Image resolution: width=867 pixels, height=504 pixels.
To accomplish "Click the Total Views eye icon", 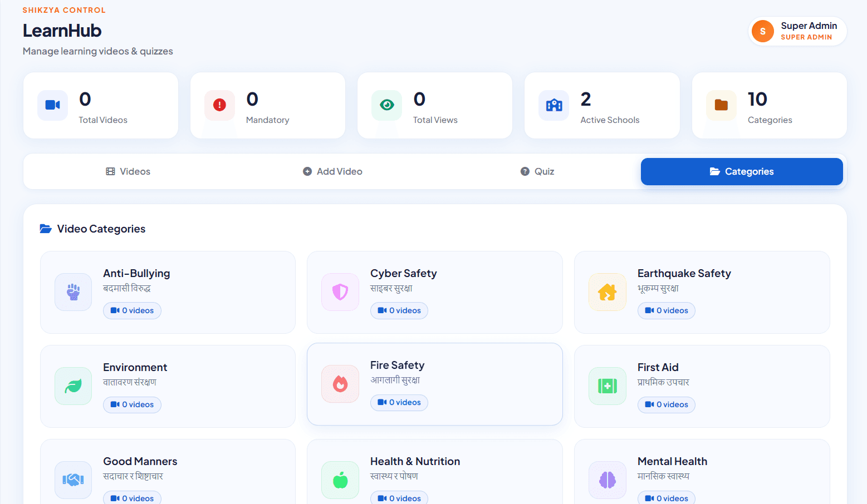I will 386,105.
